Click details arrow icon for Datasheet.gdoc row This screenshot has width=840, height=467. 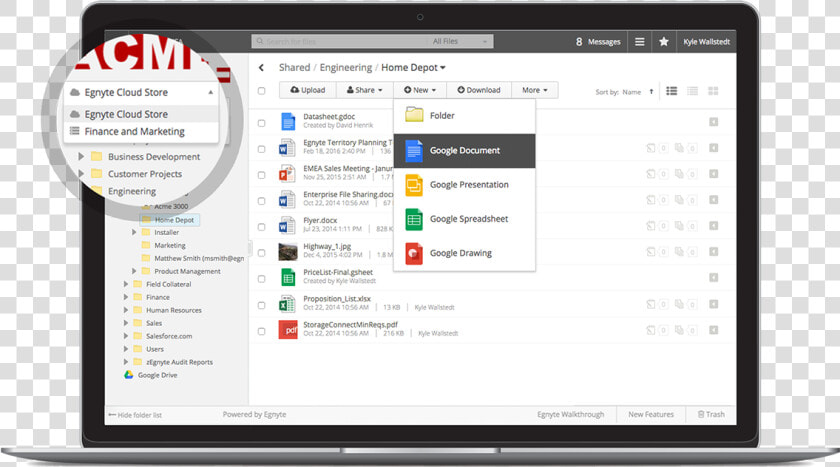point(713,122)
